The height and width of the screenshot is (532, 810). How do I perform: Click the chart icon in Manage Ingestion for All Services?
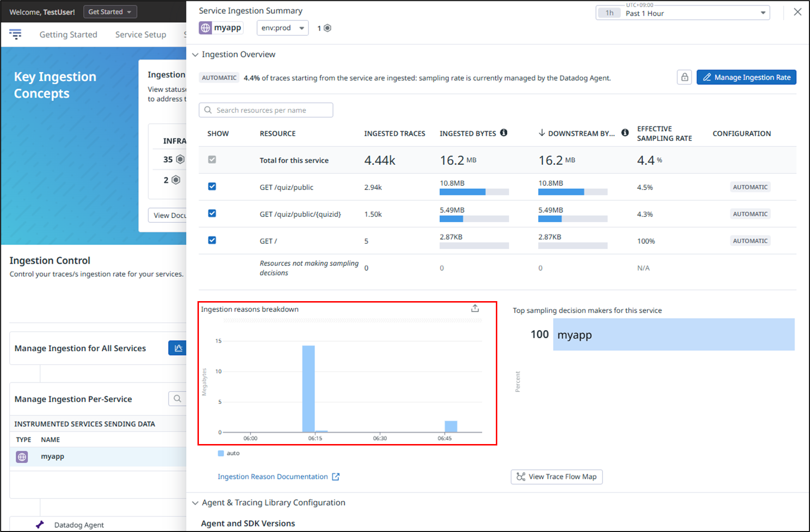pyautogui.click(x=178, y=348)
